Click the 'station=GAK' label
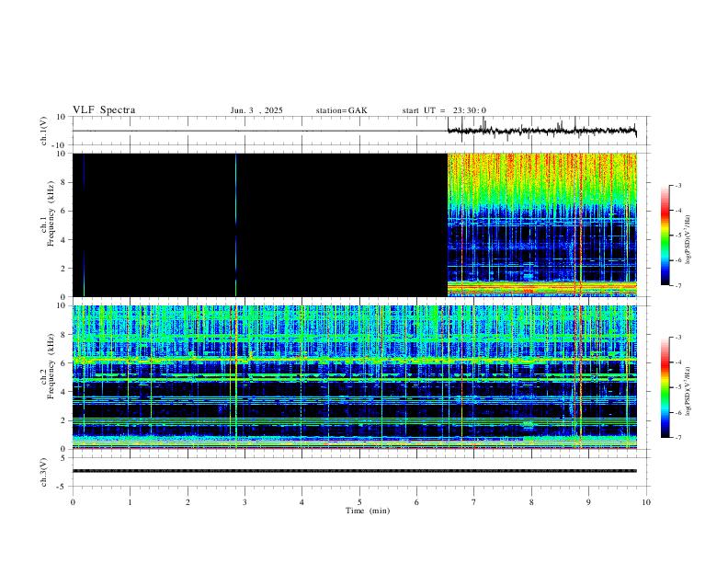Screen dimensions: 728x563 [x=341, y=110]
